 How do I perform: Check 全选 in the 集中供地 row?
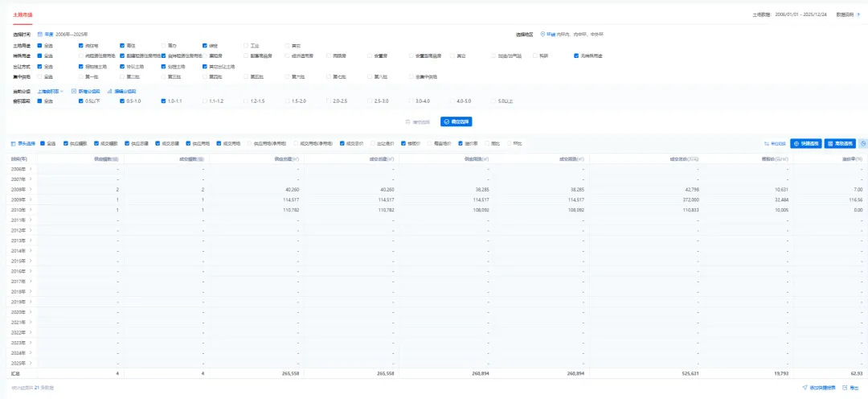coord(40,77)
